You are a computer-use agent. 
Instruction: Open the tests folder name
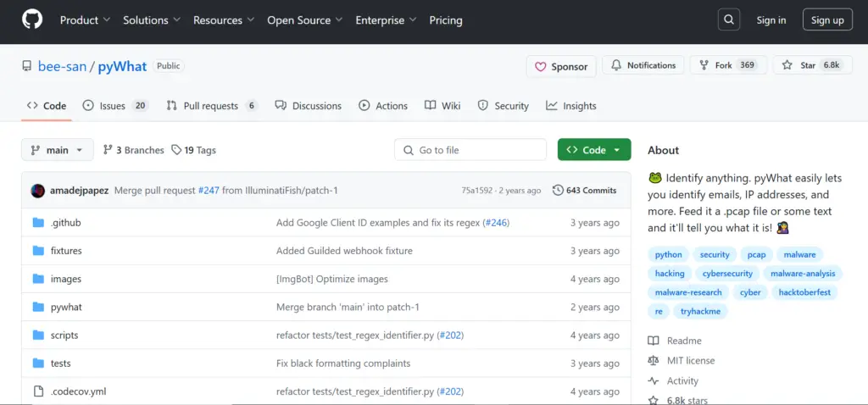[61, 363]
